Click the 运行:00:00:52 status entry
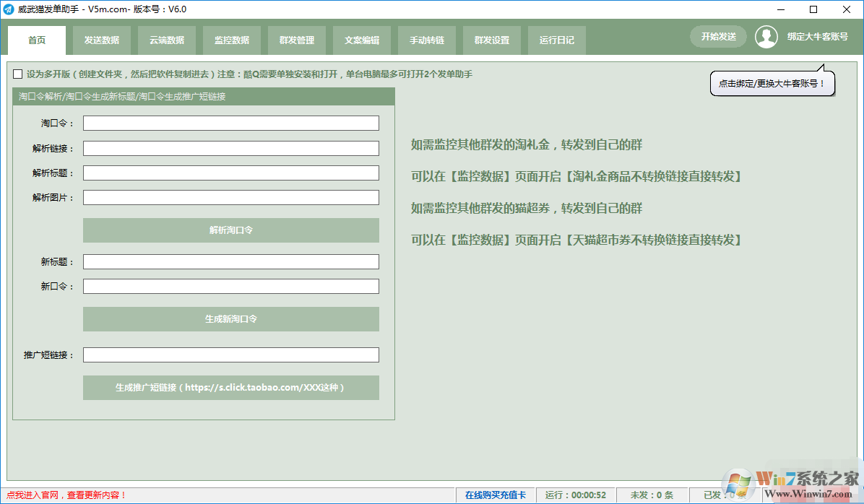Image resolution: width=864 pixels, height=504 pixels. point(576,495)
